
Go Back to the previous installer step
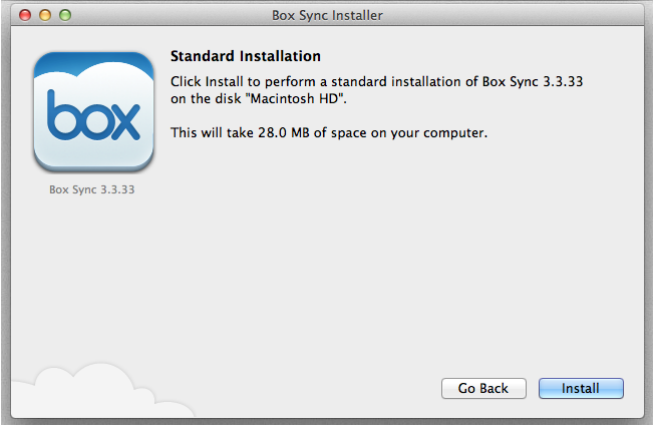[x=484, y=388]
